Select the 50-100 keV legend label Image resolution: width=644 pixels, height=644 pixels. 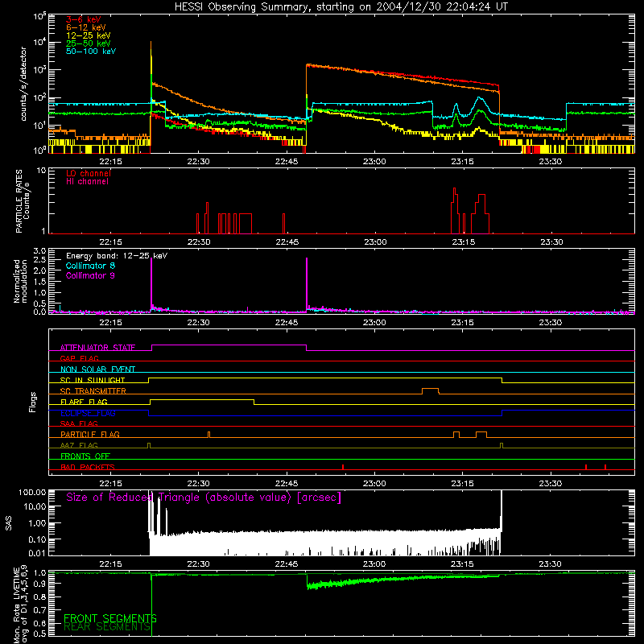tap(91, 52)
